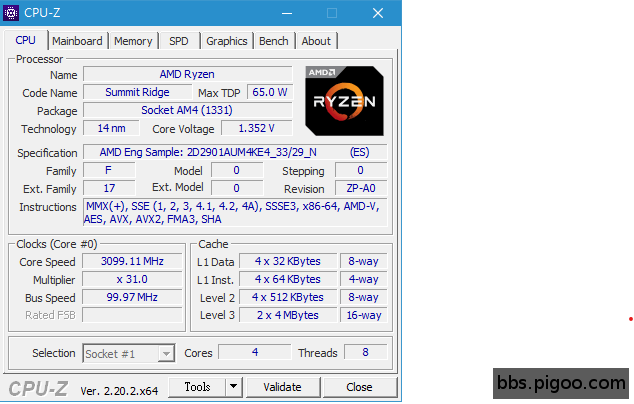The height and width of the screenshot is (404, 634).
Task: Click Level 3 value 2 x 4 MBytes
Action: [288, 315]
